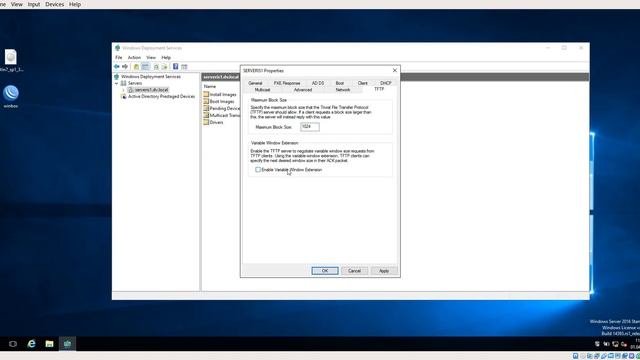Select the Boot Images folder icon
The image size is (640, 360).
[x=206, y=101]
